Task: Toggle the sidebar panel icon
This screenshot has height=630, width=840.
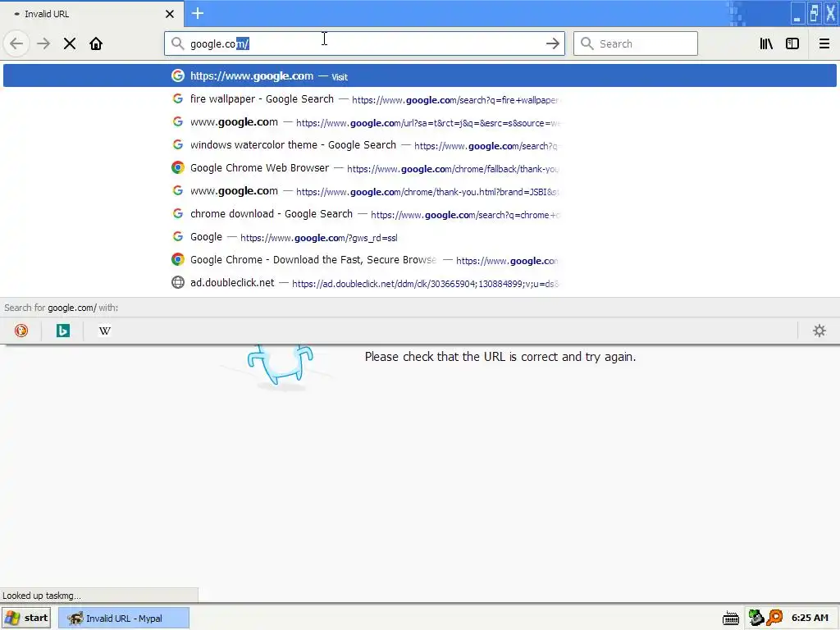Action: [792, 44]
